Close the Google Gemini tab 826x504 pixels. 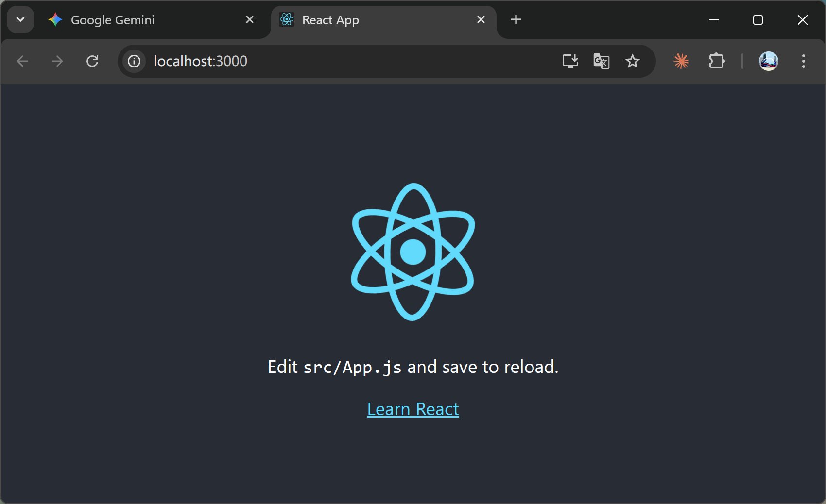(250, 20)
